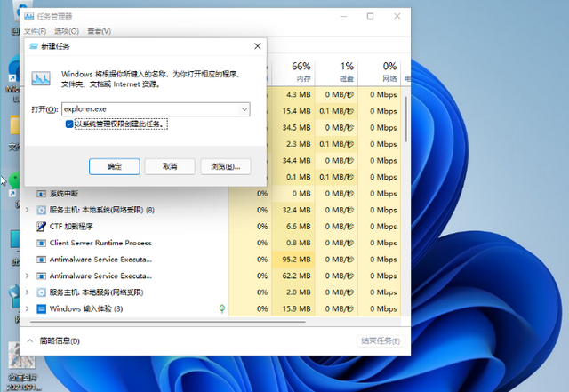The width and height of the screenshot is (569, 392).
Task: Expand Windows 输入体验 (3) row
Action: (x=28, y=308)
